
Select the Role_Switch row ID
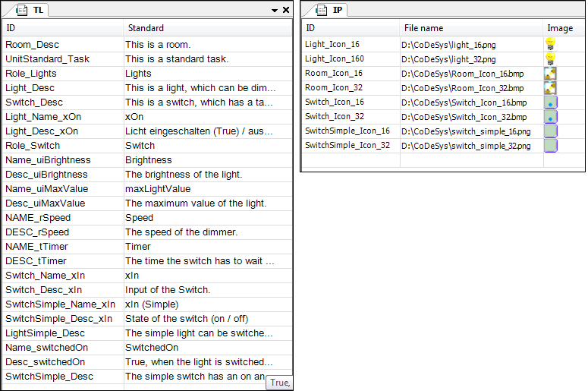(x=33, y=146)
